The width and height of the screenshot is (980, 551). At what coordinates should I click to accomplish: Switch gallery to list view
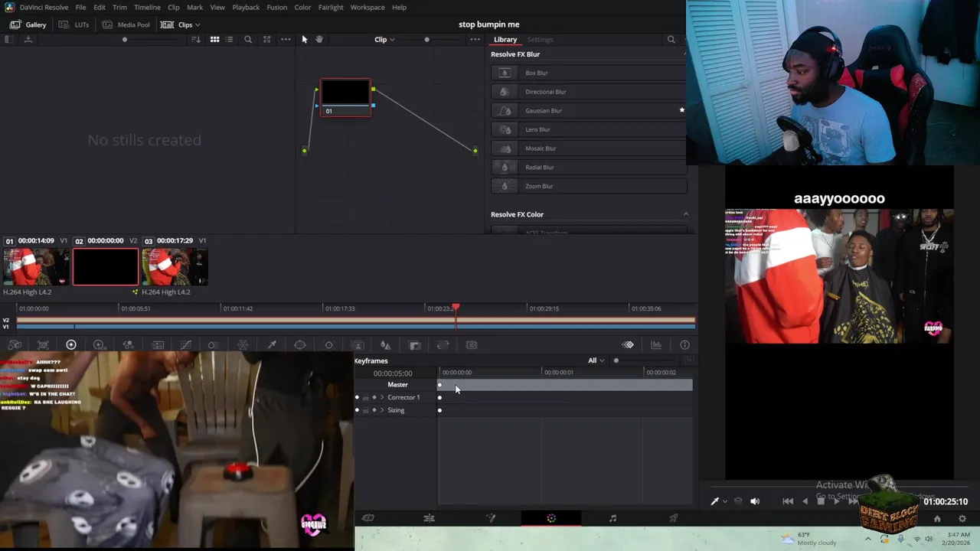tap(229, 39)
